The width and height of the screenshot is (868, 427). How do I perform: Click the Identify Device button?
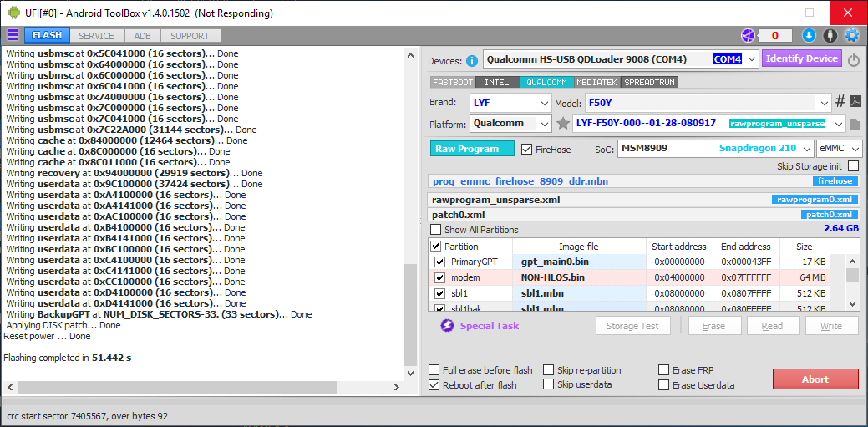tap(801, 58)
